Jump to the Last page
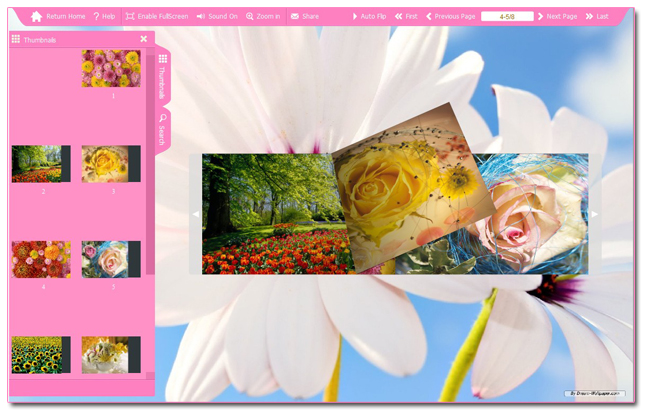The height and width of the screenshot is (420, 650). coord(597,17)
